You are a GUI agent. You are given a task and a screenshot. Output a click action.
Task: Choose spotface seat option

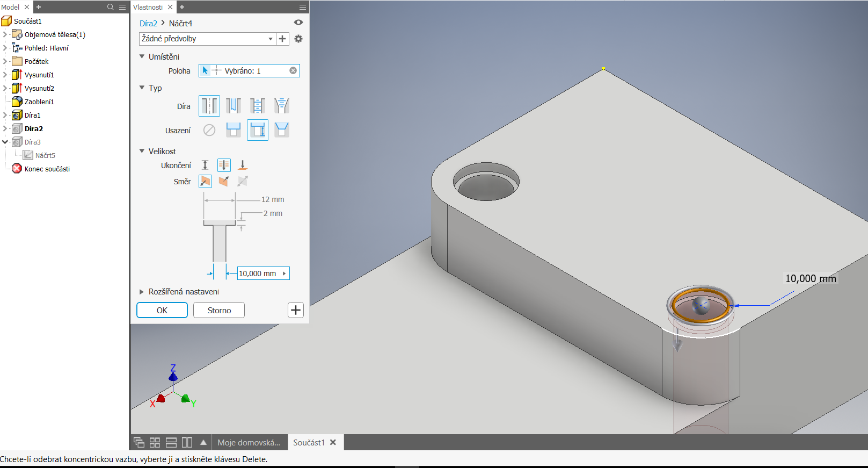258,130
